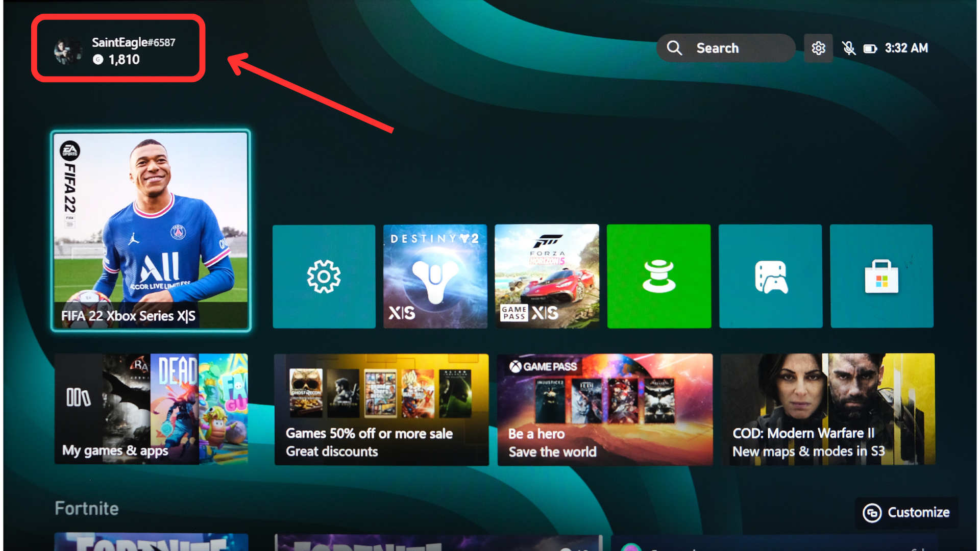This screenshot has height=551, width=980.
Task: Click the Search box at top
Action: tap(725, 48)
